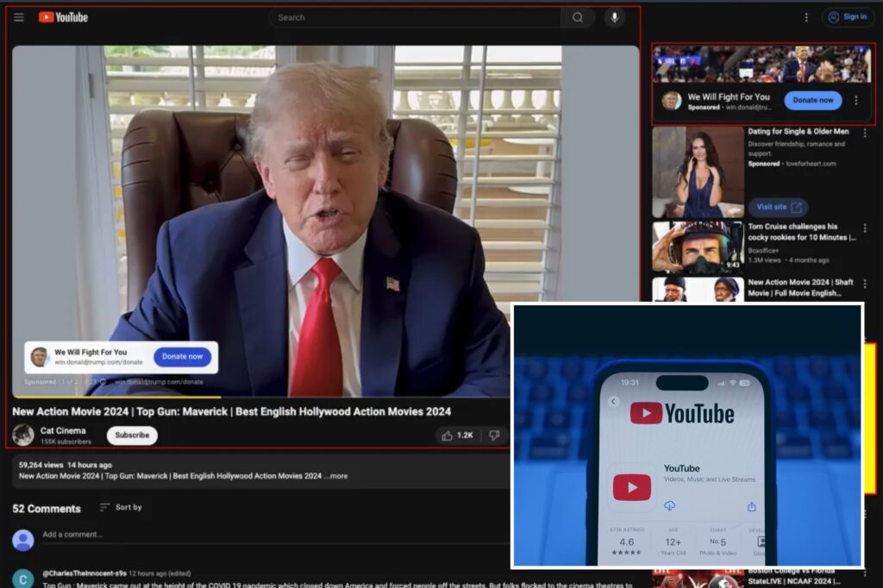Open @CharlesTheInnocent-s9s commenter profile
Image resolution: width=883 pixels, height=588 pixels.
(85, 573)
